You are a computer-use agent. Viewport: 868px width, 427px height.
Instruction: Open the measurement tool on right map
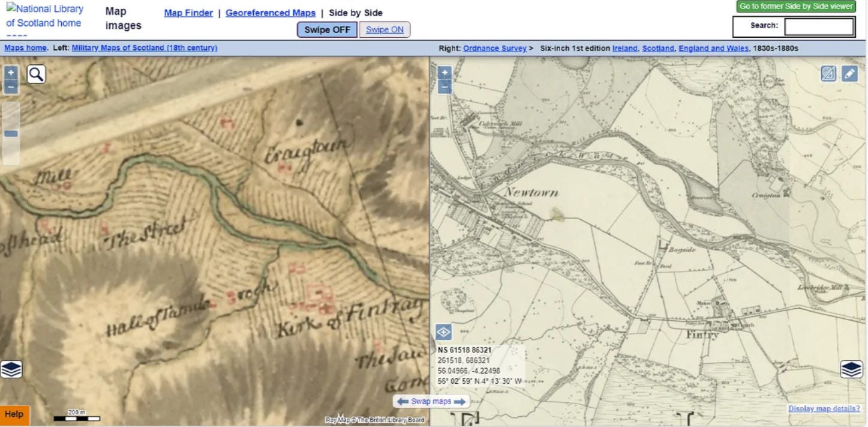point(828,74)
